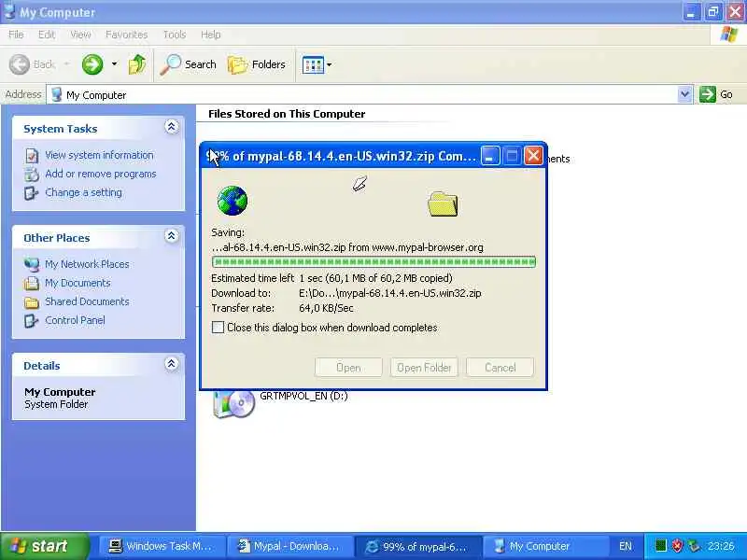
Task: Click the Start button
Action: (45, 546)
